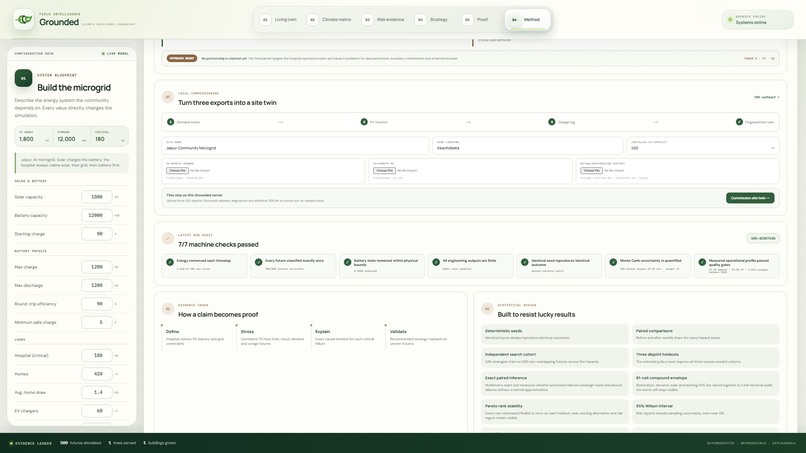Screen dimensions: 806x453
Task: Edit the Battery capacity value field
Action: tap(97, 215)
